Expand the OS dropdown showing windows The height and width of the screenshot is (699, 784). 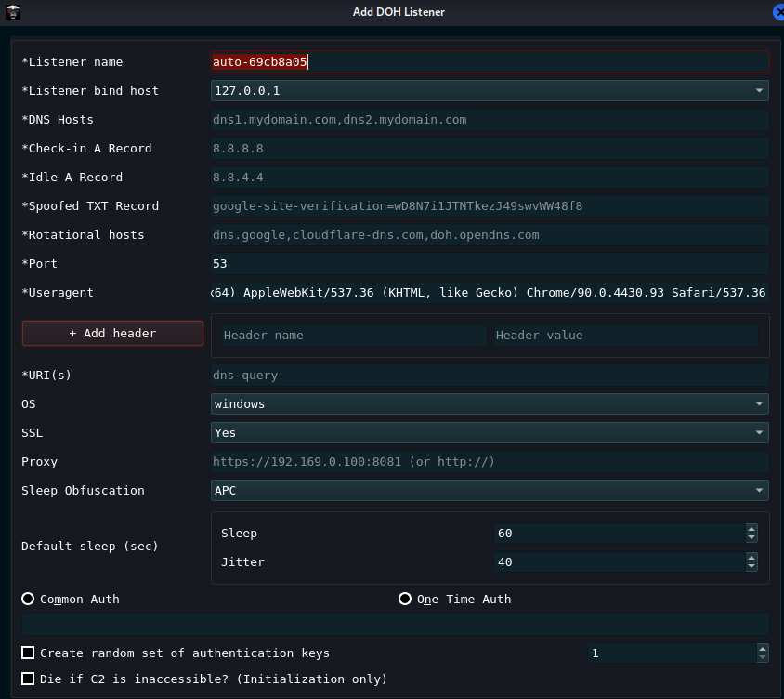tap(490, 404)
